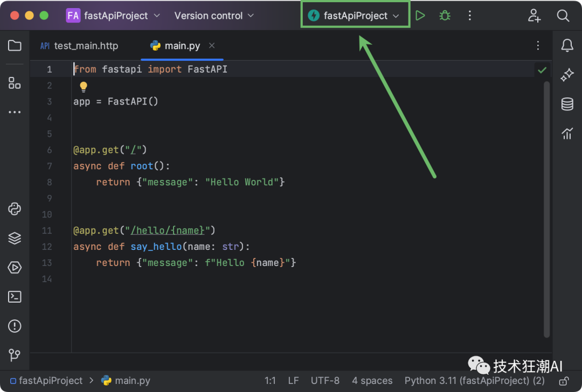Close the main.py editor tab
The height and width of the screenshot is (392, 582).
point(212,46)
